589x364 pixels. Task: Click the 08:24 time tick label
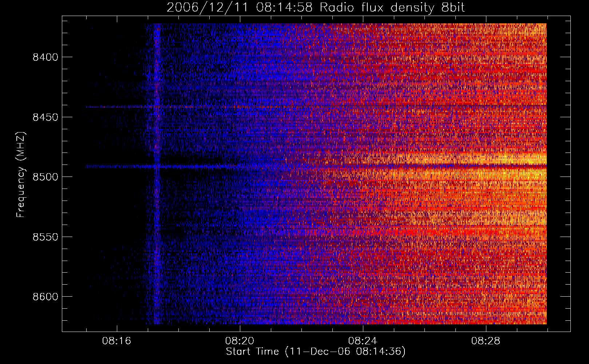[363, 341]
